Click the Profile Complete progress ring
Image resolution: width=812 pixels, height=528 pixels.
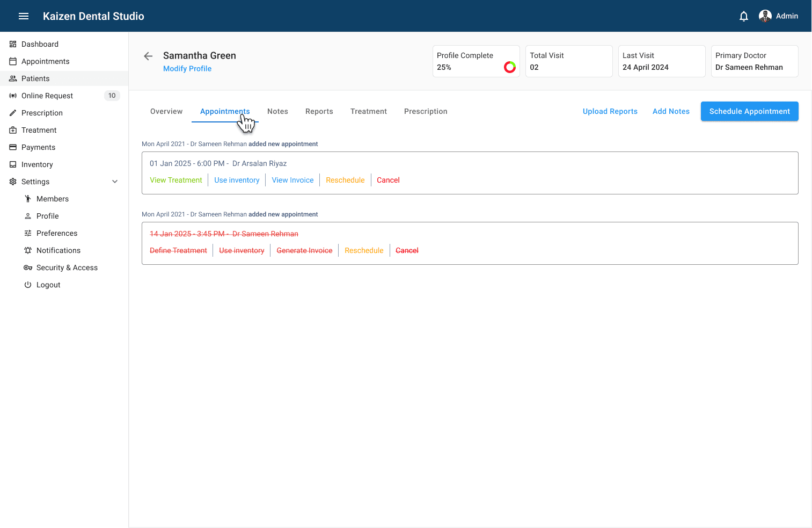click(x=509, y=67)
